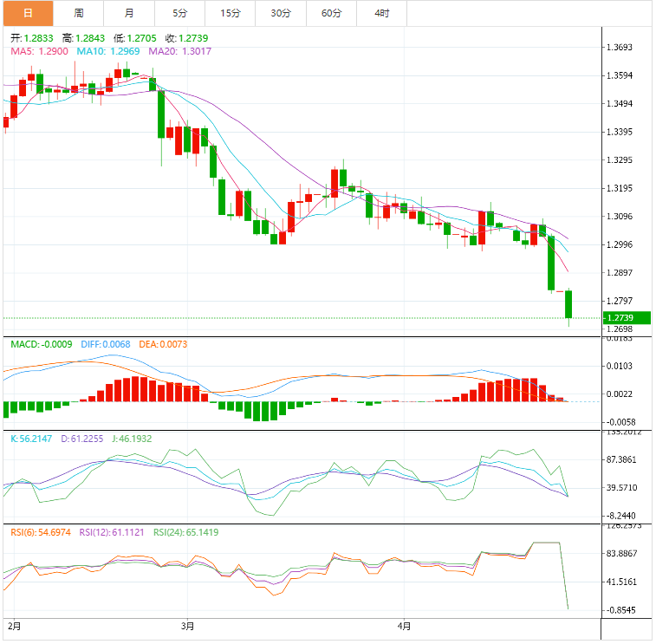This screenshot has width=656, height=644.
Task: Open the 5分 timeframe tab
Action: (x=179, y=13)
